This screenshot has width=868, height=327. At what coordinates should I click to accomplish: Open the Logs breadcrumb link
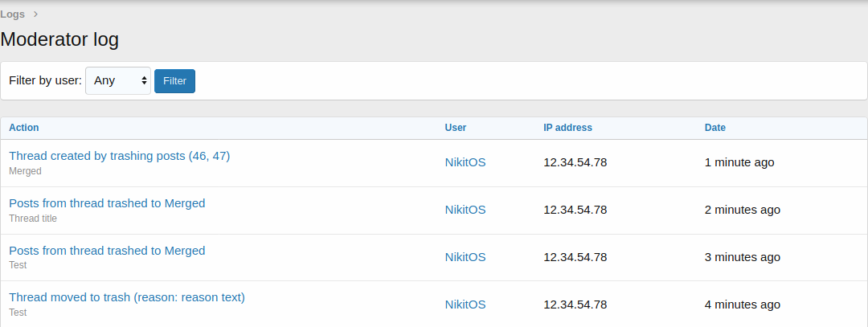tap(12, 14)
